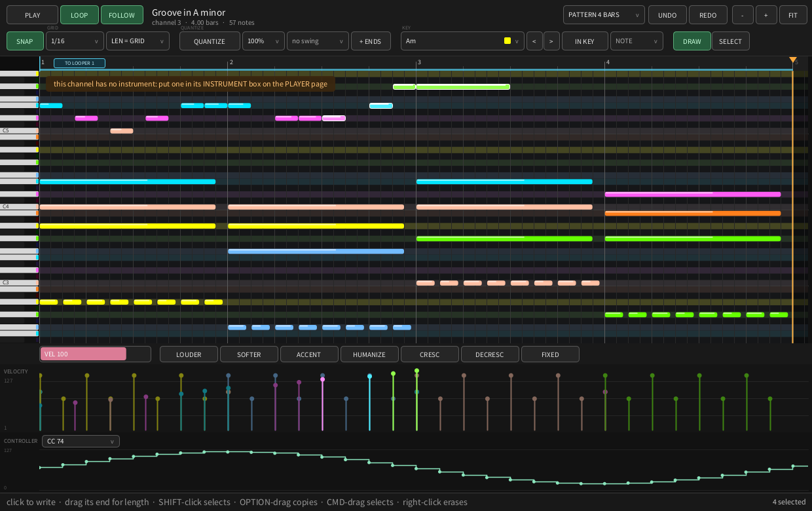Click the ACCENT button
Screen dimensions: 812x511
point(309,354)
